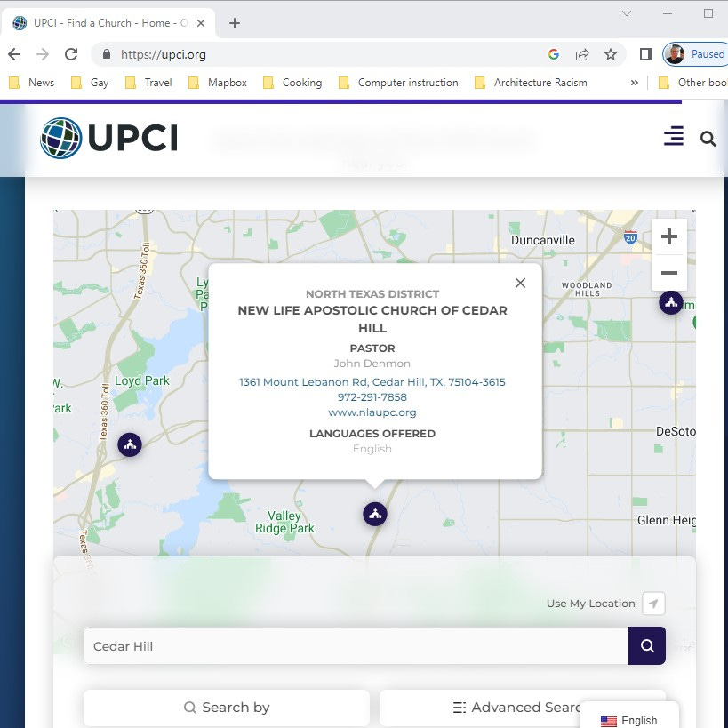Share this page using the share icon
This screenshot has width=728, height=728.
[581, 54]
